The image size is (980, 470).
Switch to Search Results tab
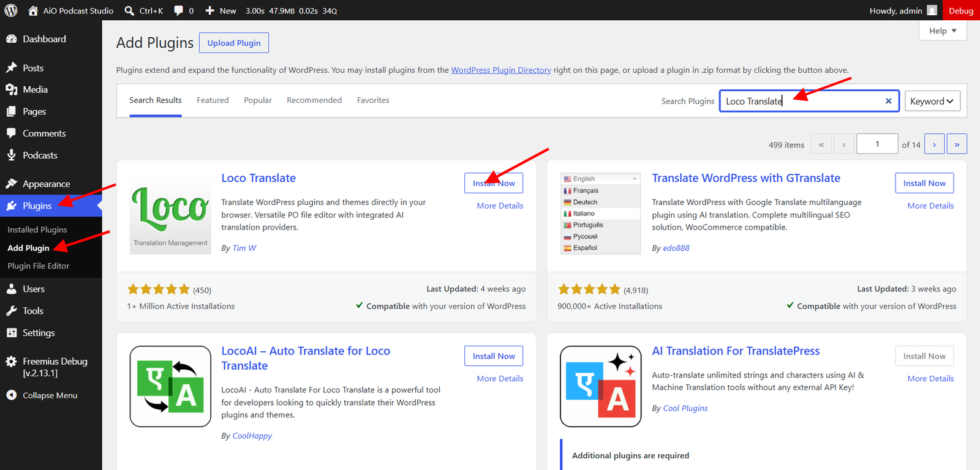(x=156, y=100)
